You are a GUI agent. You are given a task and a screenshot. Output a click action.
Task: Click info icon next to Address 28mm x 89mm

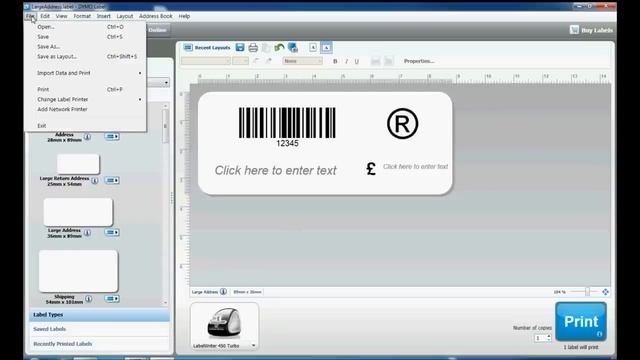click(x=87, y=137)
